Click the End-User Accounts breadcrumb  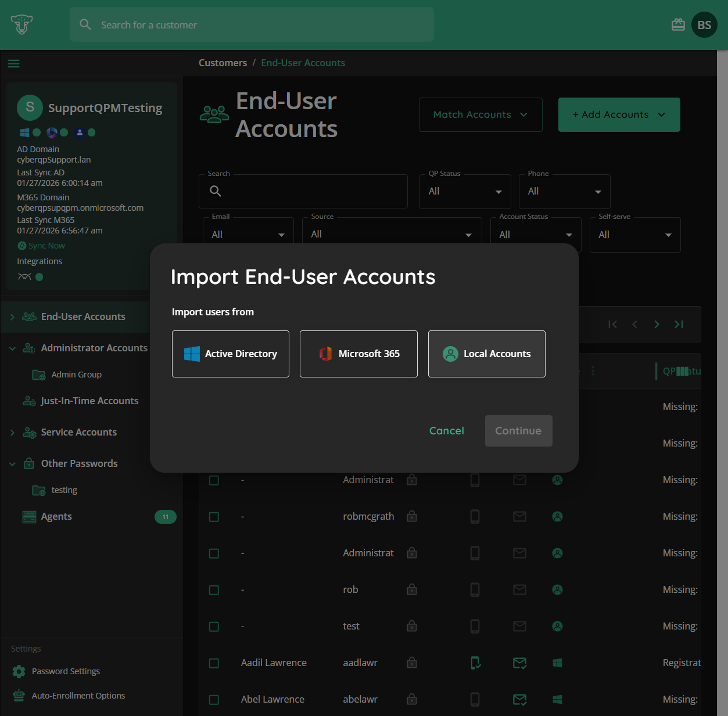tap(303, 63)
